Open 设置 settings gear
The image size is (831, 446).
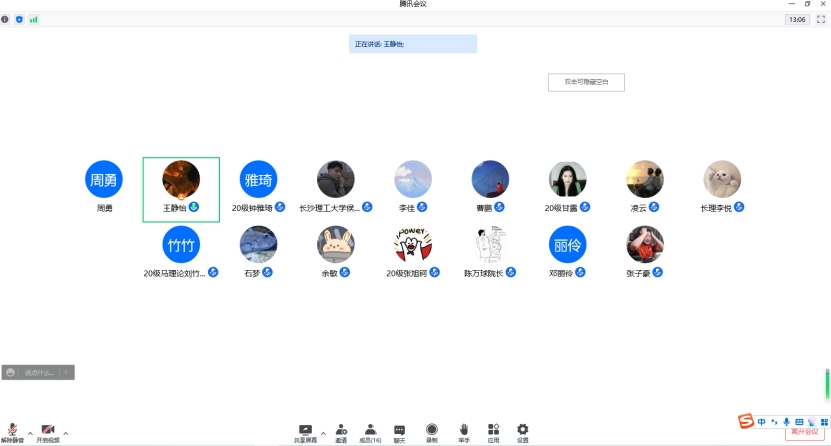(x=522, y=432)
